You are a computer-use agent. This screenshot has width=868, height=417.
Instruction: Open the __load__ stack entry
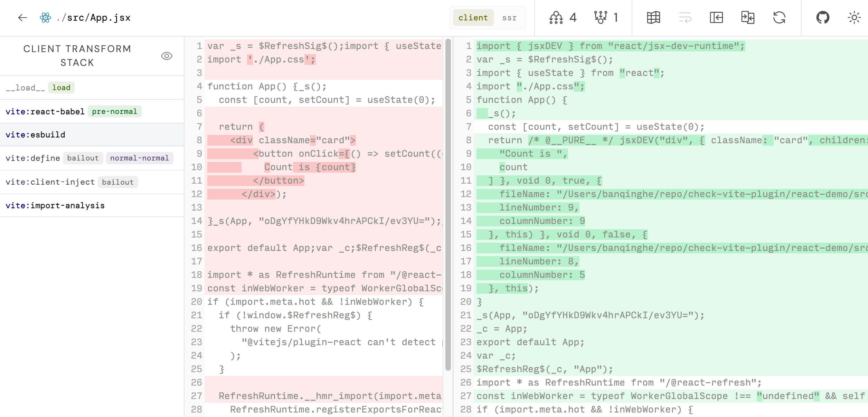pyautogui.click(x=26, y=88)
